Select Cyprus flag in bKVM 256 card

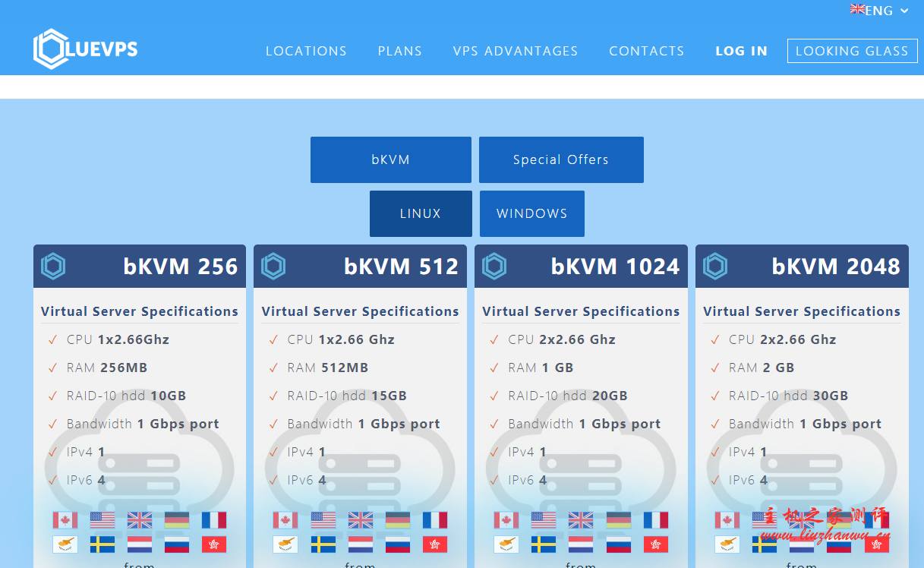[65, 544]
